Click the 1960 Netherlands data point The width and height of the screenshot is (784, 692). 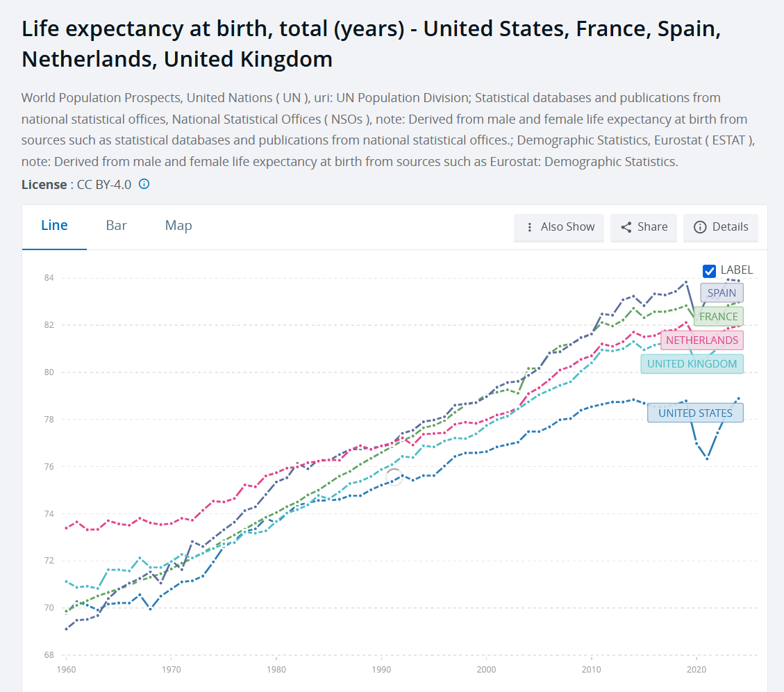66,528
